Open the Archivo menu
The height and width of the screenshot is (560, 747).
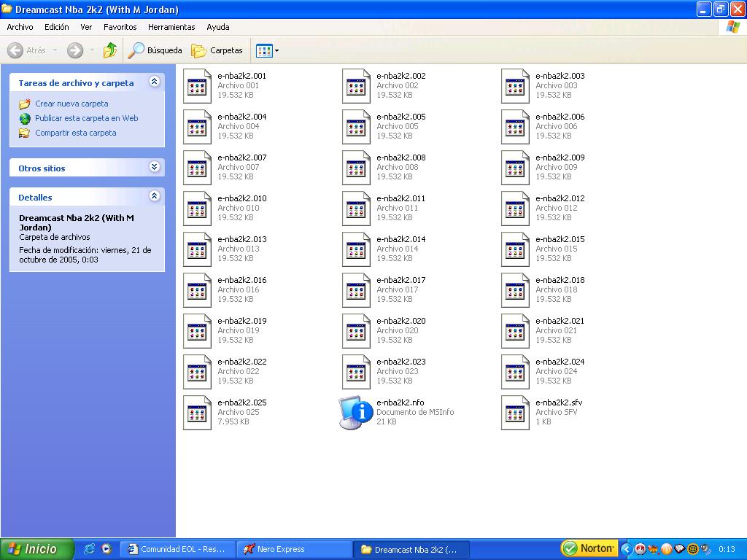pyautogui.click(x=20, y=27)
